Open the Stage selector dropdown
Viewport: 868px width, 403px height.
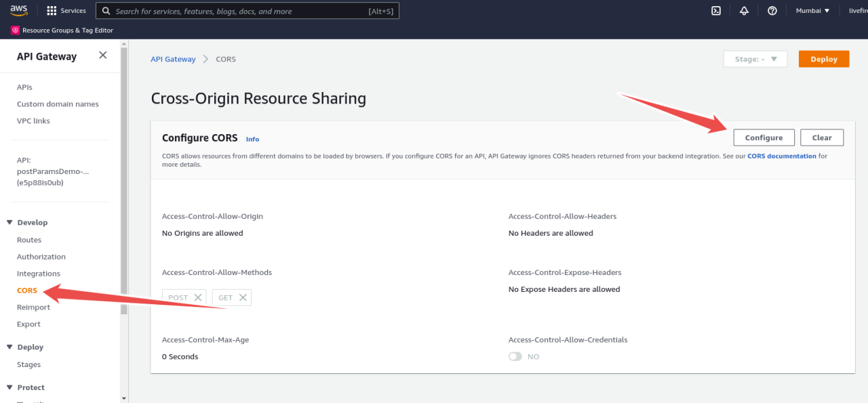point(755,59)
